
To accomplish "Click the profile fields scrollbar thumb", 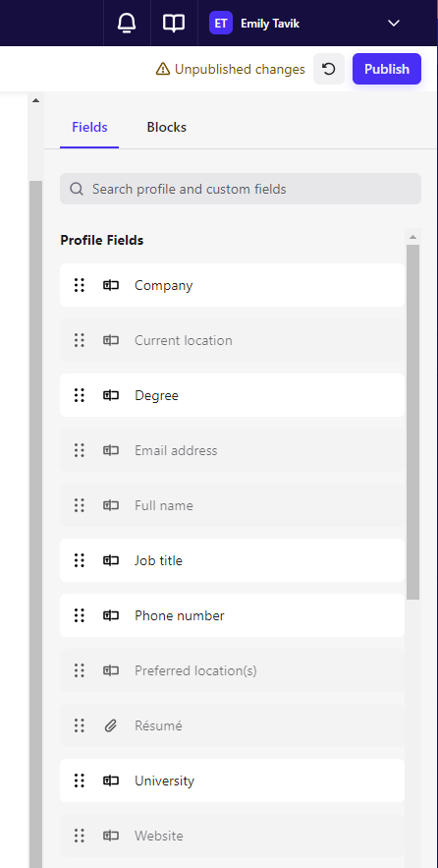I will pos(412,422).
